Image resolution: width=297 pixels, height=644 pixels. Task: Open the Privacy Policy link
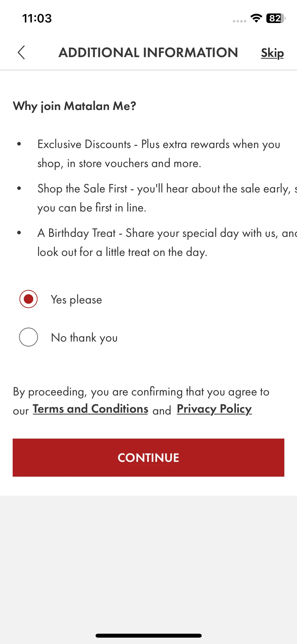coord(214,409)
